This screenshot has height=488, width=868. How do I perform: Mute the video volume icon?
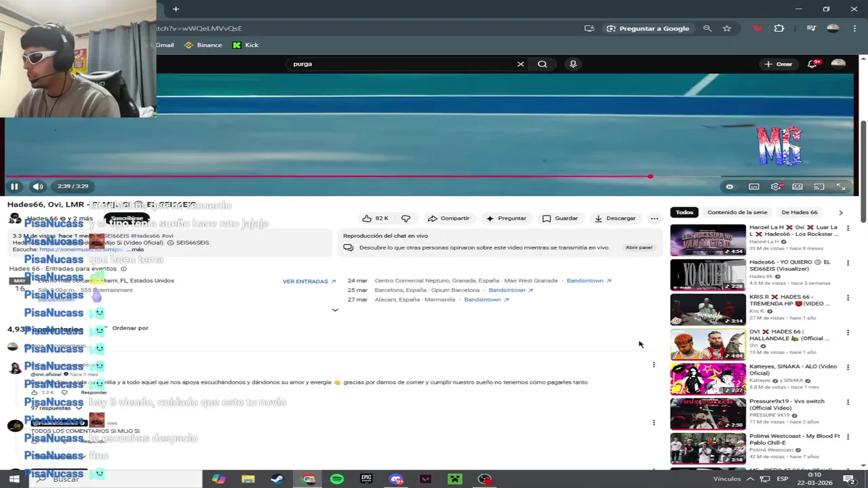[x=38, y=186]
